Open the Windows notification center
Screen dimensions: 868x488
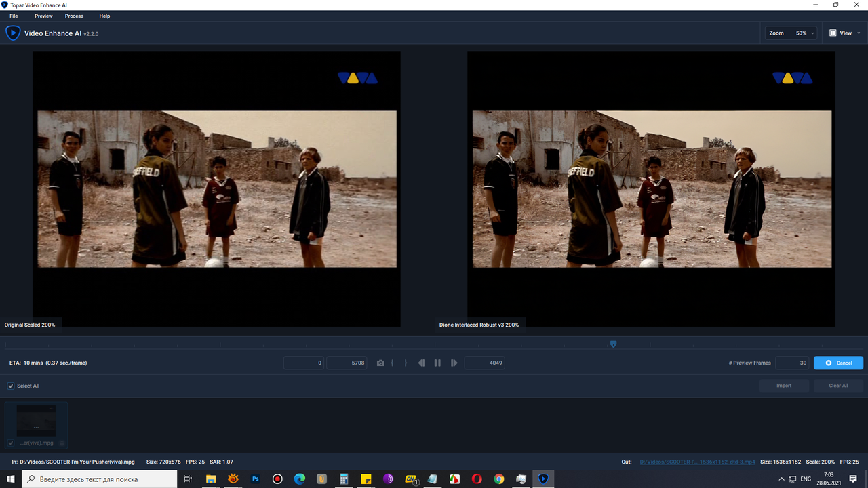(x=853, y=479)
